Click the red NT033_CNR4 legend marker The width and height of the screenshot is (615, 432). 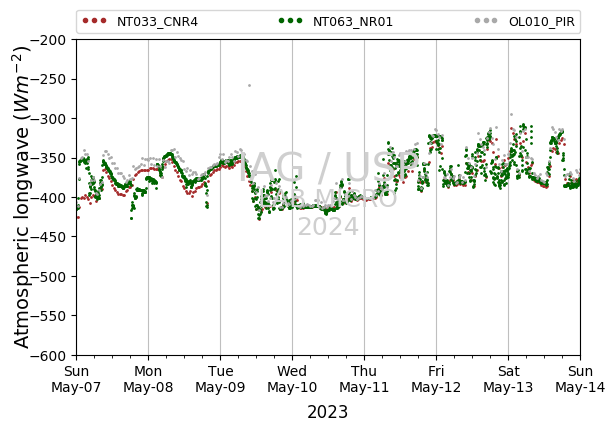(95, 21)
